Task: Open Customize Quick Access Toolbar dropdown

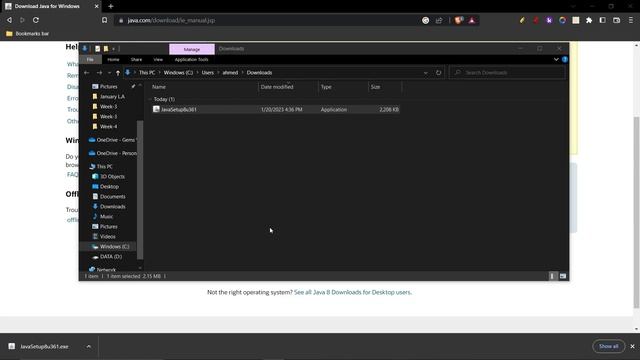Action: tap(113, 49)
